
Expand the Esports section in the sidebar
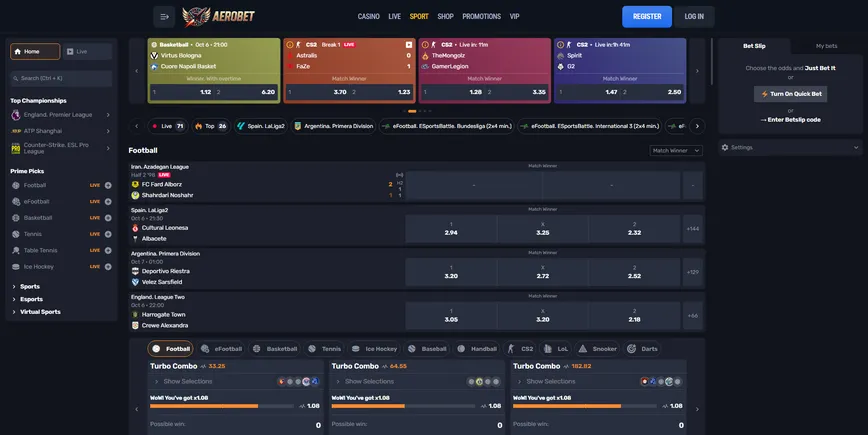(31, 299)
